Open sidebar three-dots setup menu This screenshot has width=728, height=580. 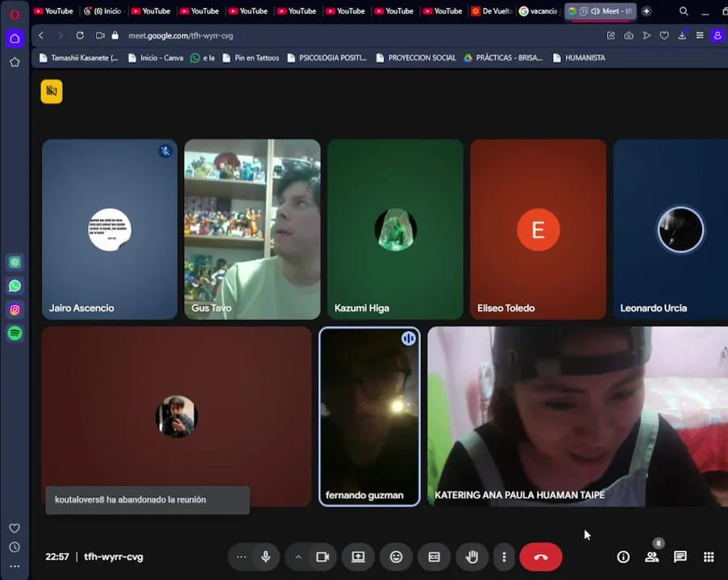coord(15,566)
